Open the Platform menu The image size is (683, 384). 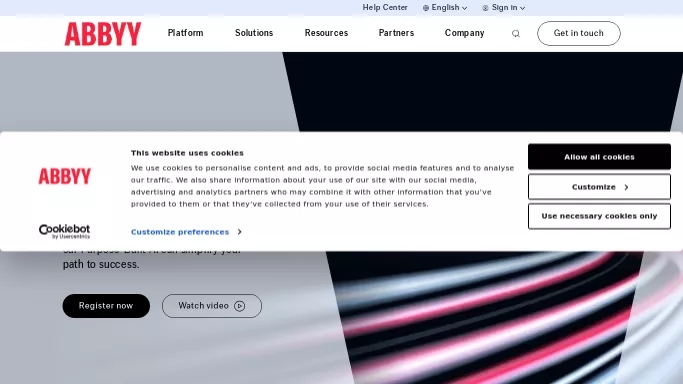click(186, 33)
